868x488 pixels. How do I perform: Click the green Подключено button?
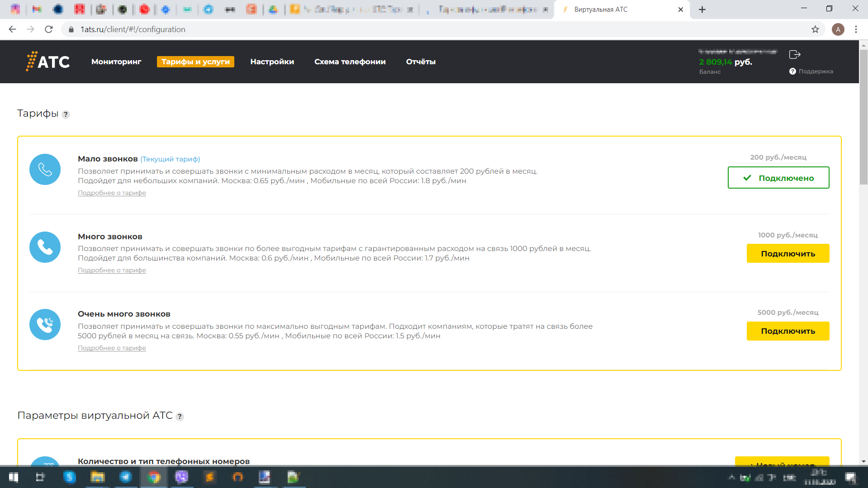[x=778, y=178]
